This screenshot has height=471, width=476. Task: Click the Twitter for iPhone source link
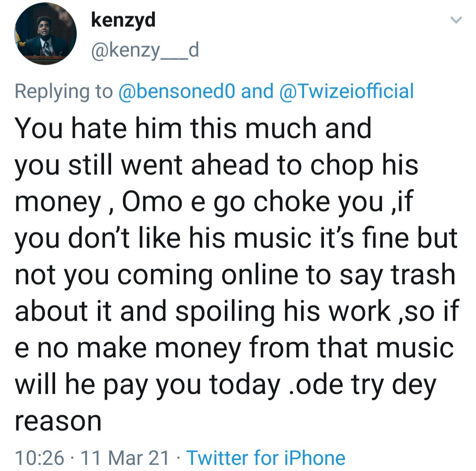[266, 458]
